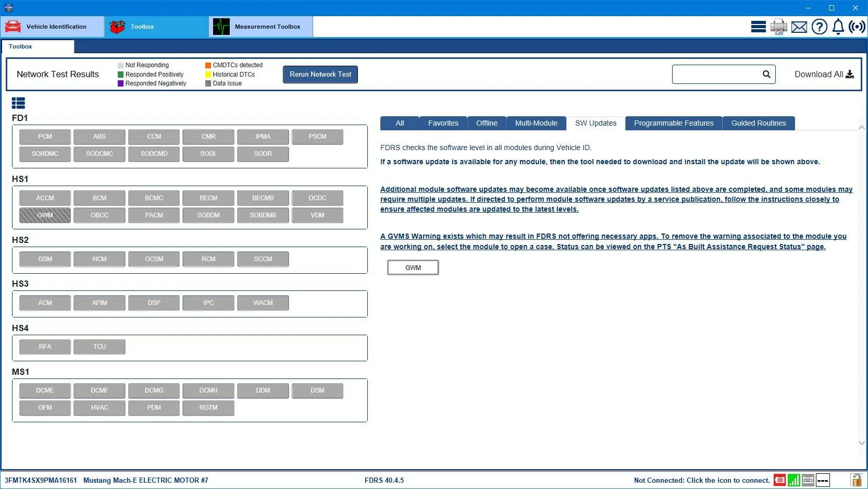This screenshot has height=489, width=868.
Task: Select the RGTM module
Action: pos(208,408)
